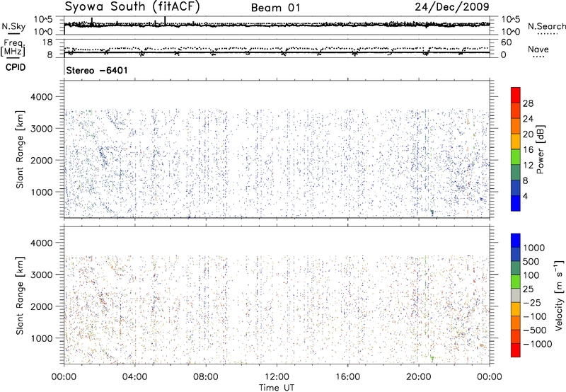566x392 pixels.
Task: Click the 'Stereo -6401' text
Action: [x=97, y=70]
